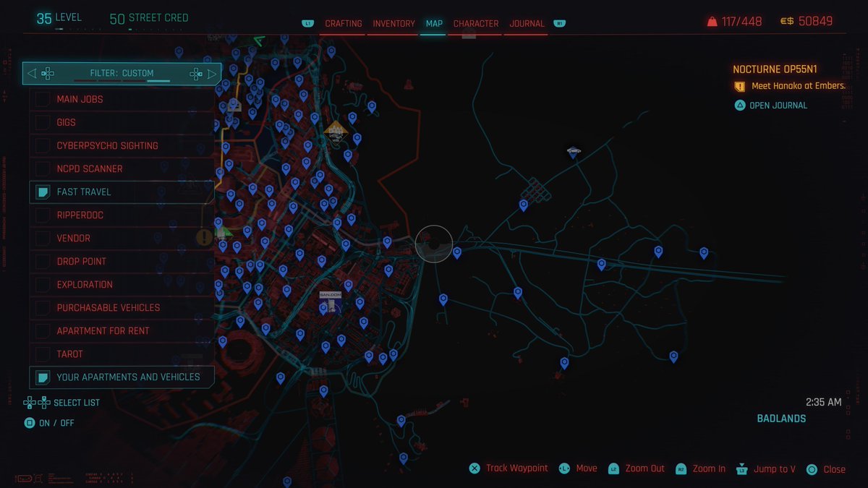Enable the Gigs filter checkbox

(x=43, y=122)
